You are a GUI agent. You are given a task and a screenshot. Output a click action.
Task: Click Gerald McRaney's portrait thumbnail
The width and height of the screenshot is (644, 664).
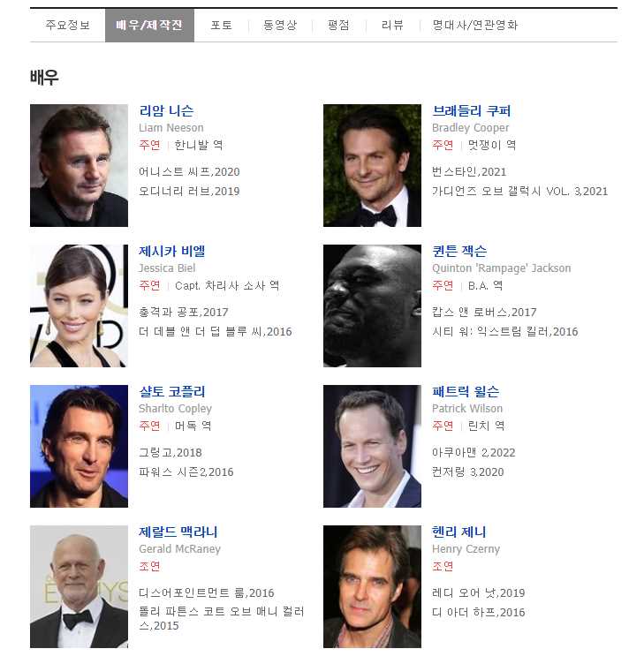tap(79, 586)
